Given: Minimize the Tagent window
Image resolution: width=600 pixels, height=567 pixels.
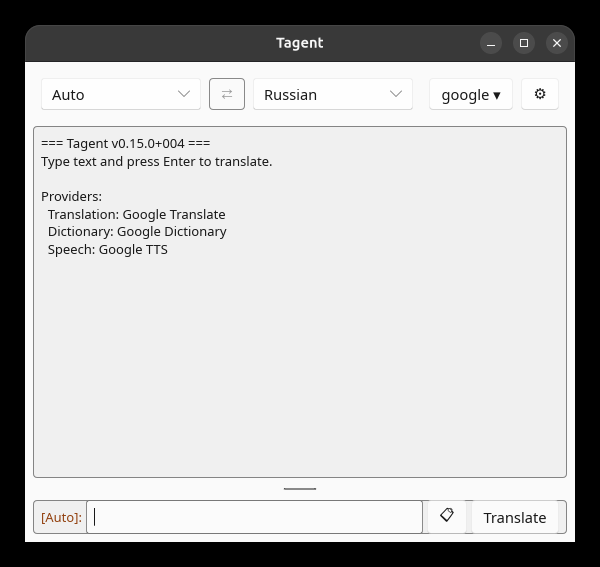Looking at the screenshot, I should [x=491, y=43].
